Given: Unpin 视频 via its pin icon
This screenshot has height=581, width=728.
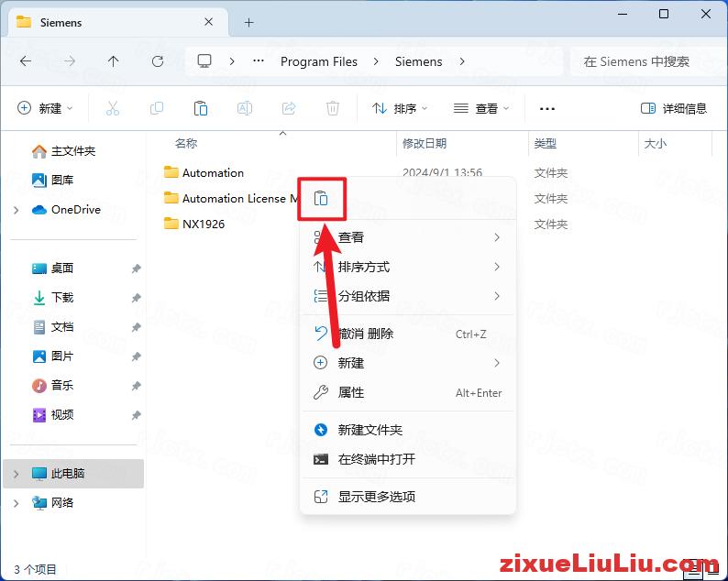Looking at the screenshot, I should pos(136,415).
